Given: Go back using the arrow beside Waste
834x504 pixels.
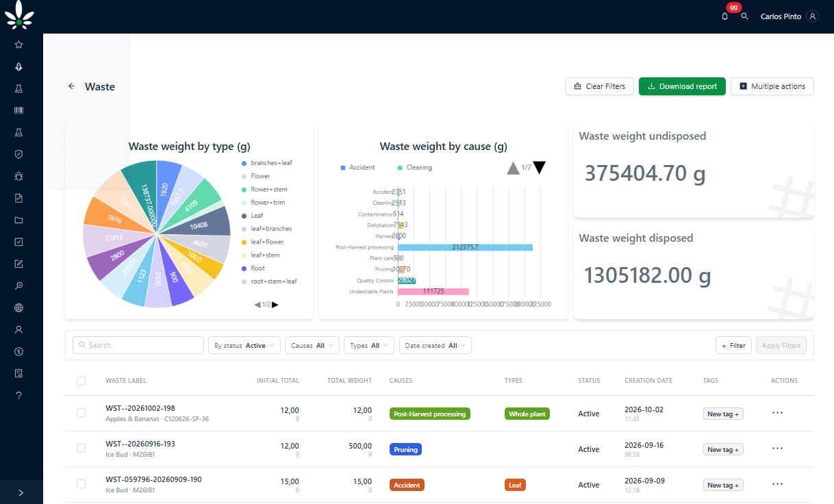Looking at the screenshot, I should (71, 86).
